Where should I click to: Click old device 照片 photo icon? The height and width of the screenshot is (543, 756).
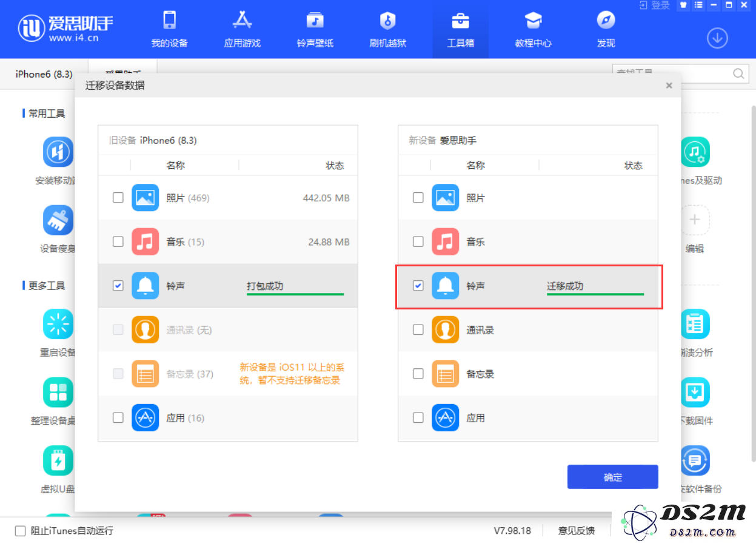coord(146,198)
